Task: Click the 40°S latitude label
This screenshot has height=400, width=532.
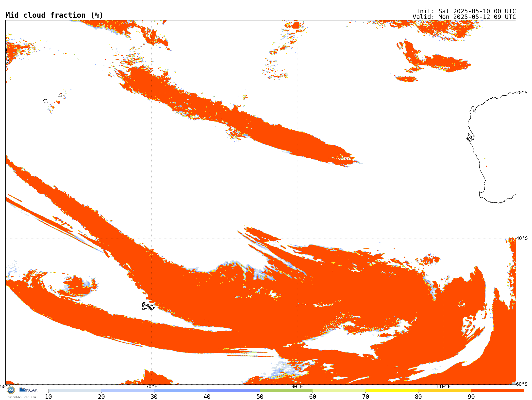Action: (x=522, y=238)
